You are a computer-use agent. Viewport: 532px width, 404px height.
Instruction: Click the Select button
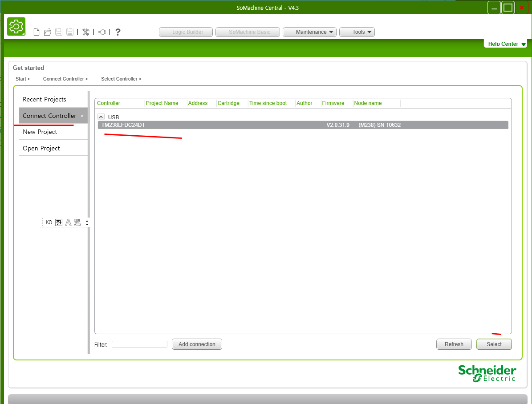pos(494,344)
